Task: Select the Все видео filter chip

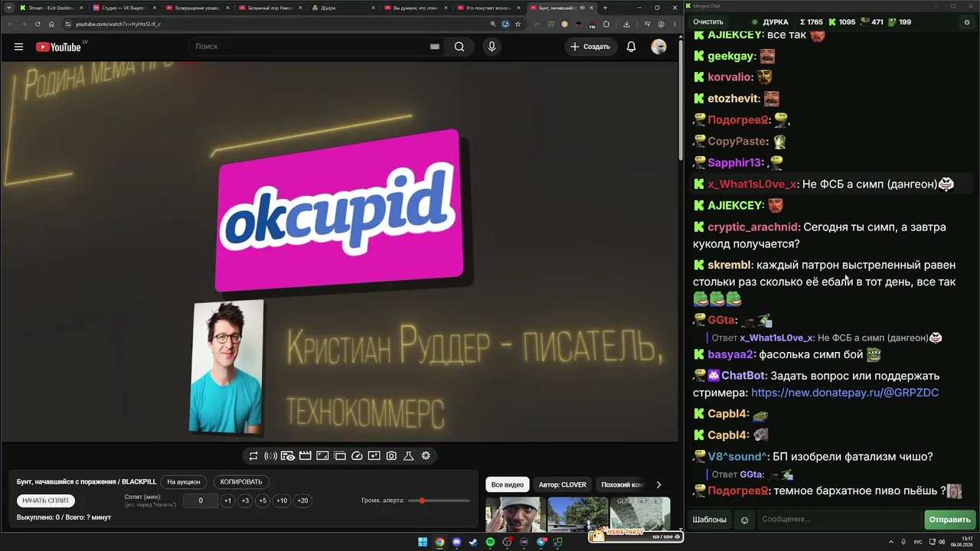Action: tap(508, 484)
